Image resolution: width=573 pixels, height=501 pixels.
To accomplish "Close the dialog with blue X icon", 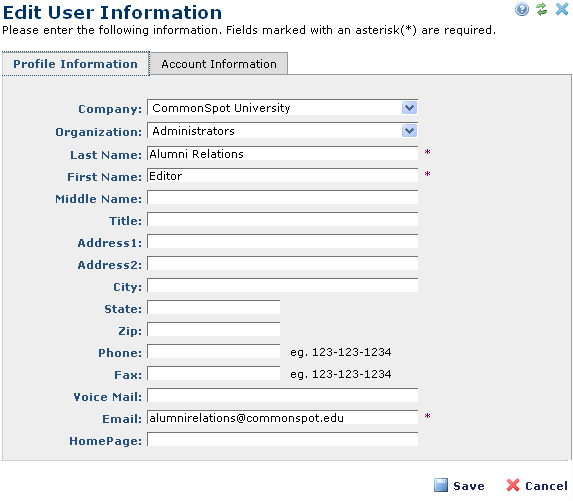I will (562, 9).
